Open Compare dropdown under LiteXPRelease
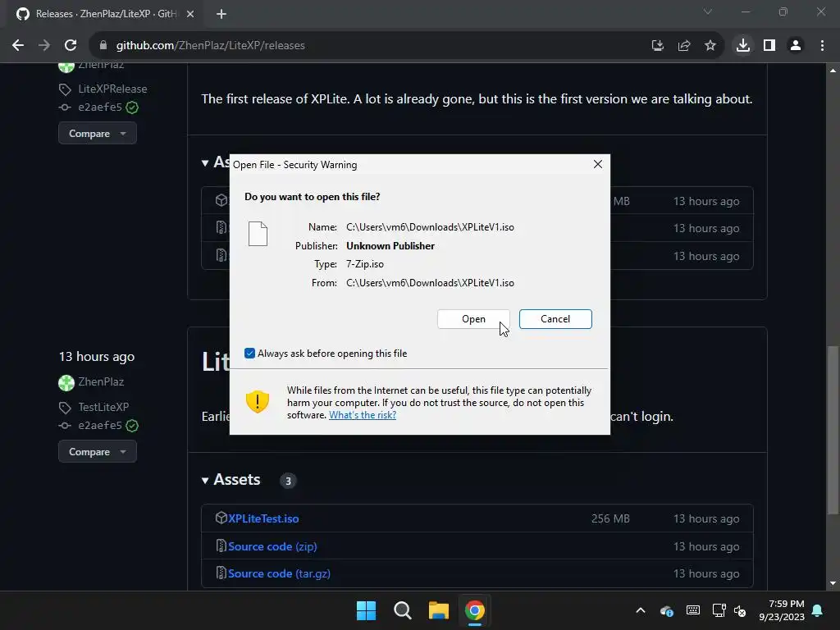The image size is (840, 630). pos(97,134)
